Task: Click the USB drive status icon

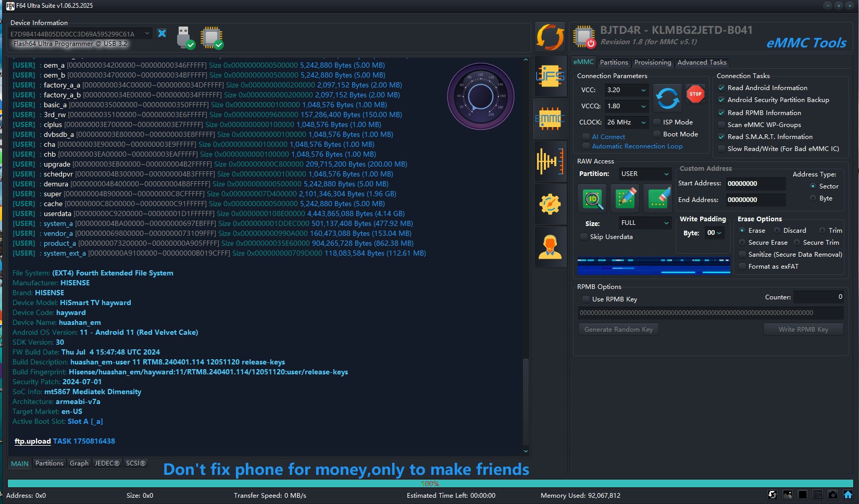Action: [x=185, y=37]
